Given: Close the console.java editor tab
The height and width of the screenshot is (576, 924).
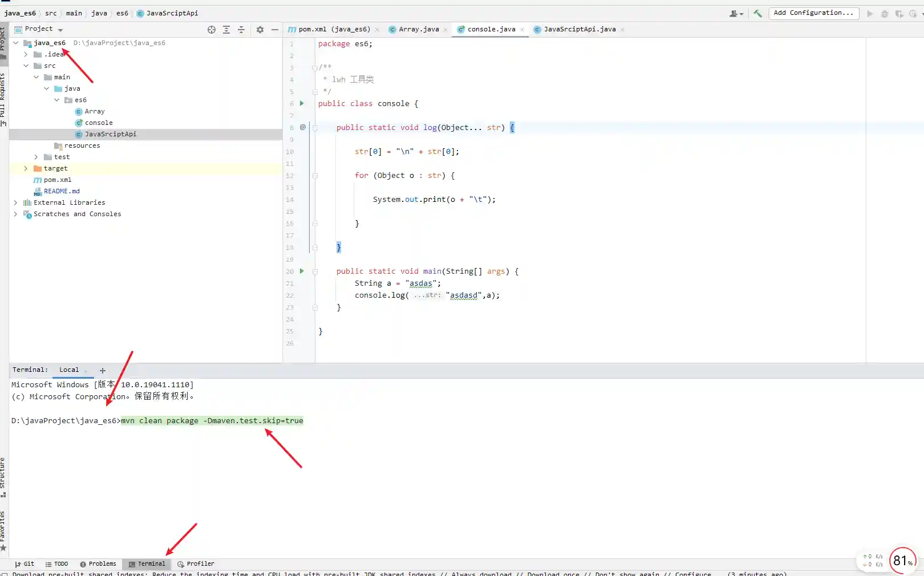Looking at the screenshot, I should 522,30.
